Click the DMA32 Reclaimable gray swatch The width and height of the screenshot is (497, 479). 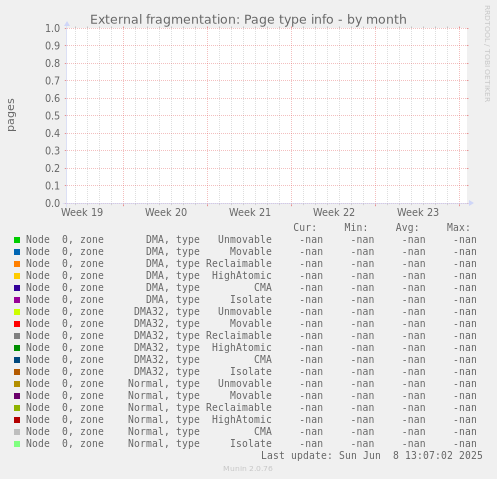pos(17,336)
